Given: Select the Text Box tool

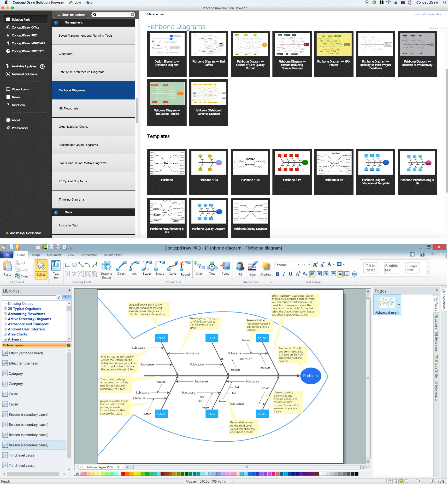Looking at the screenshot, I should [x=56, y=270].
